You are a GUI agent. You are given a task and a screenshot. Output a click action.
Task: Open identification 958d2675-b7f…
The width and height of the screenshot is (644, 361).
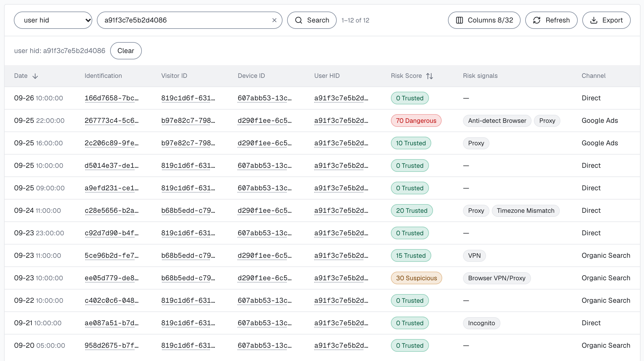(112, 345)
